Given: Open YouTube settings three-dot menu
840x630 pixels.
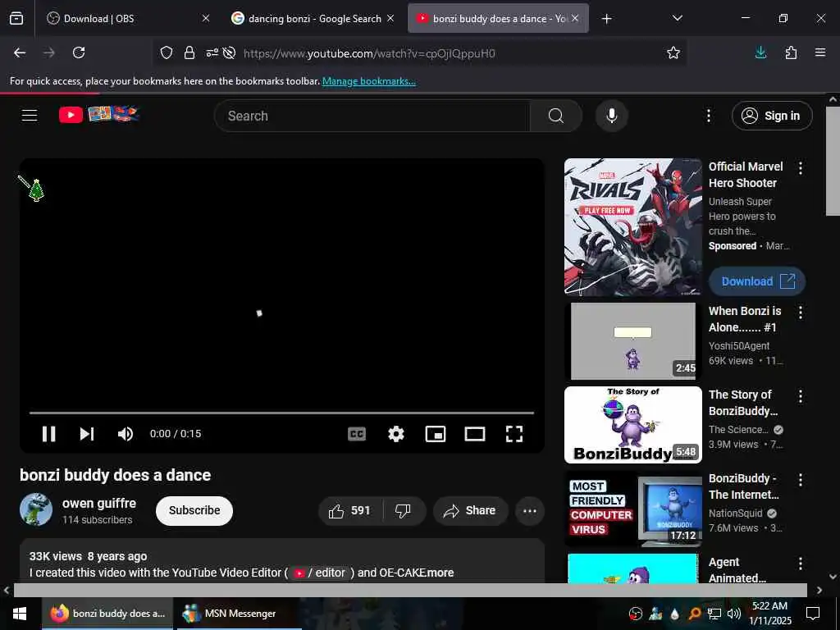Looking at the screenshot, I should tap(708, 116).
